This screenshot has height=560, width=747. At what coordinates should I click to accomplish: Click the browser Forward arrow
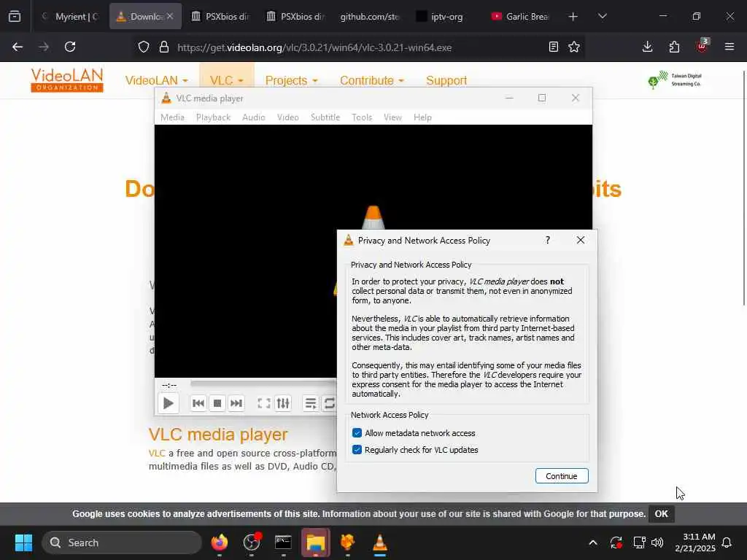tap(44, 47)
